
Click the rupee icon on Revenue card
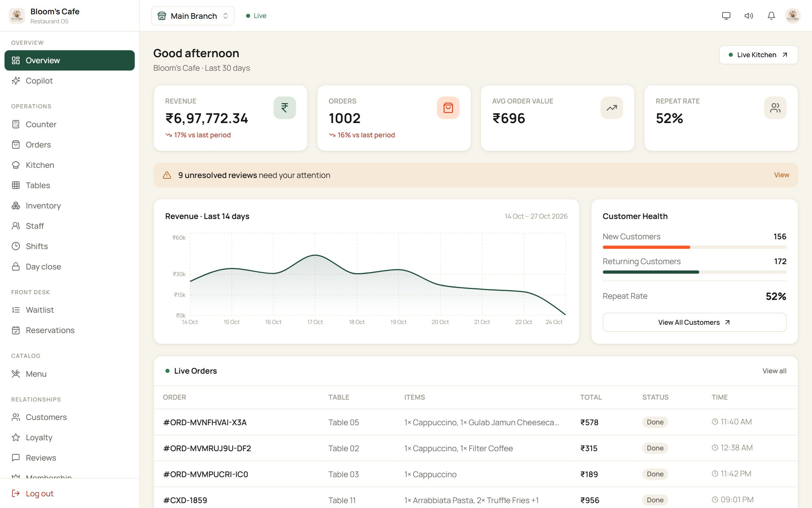(x=285, y=108)
